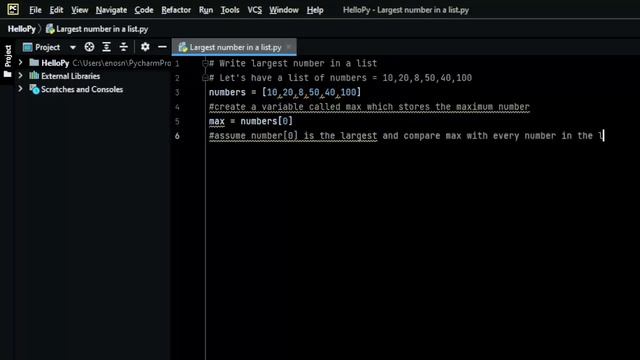Click the Scratches and Consoles icon
640x360 pixels.
point(34,89)
